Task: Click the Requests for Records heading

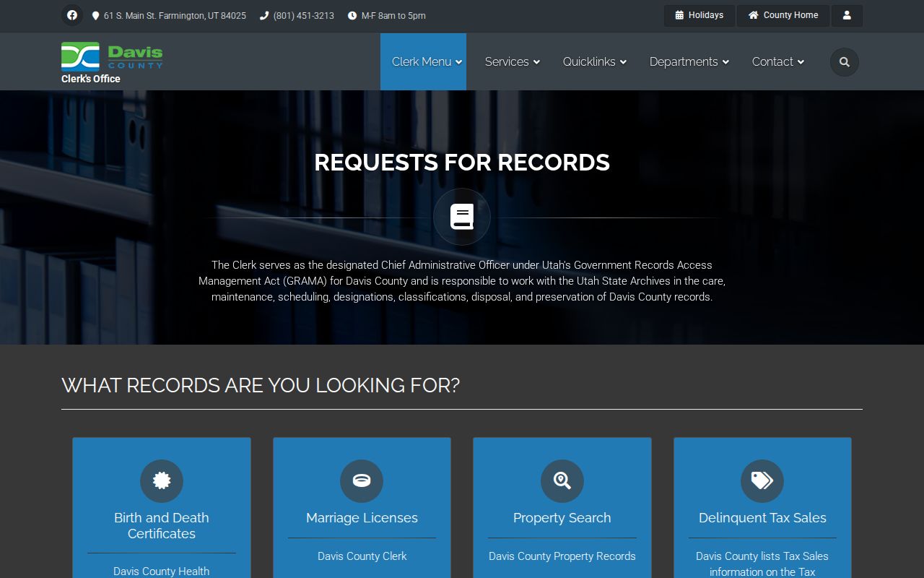Action: click(462, 163)
